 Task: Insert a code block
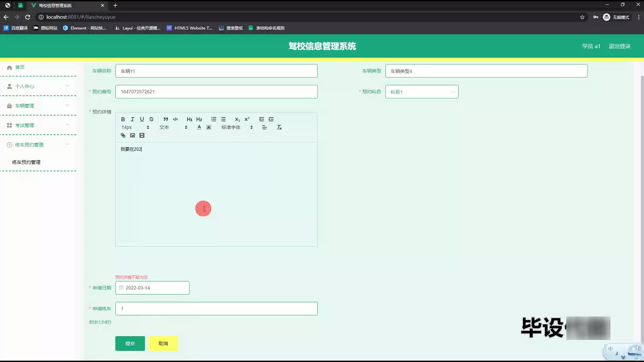(x=175, y=119)
